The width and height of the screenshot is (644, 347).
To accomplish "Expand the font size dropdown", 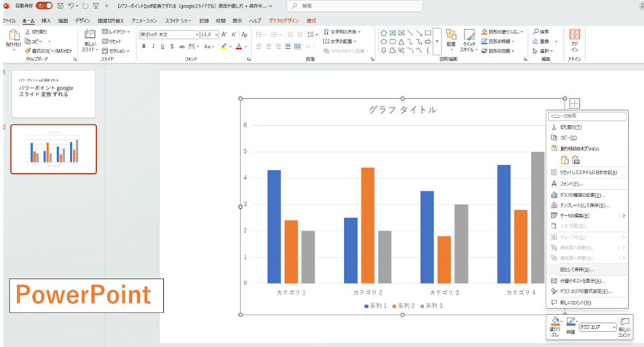I will [216, 35].
